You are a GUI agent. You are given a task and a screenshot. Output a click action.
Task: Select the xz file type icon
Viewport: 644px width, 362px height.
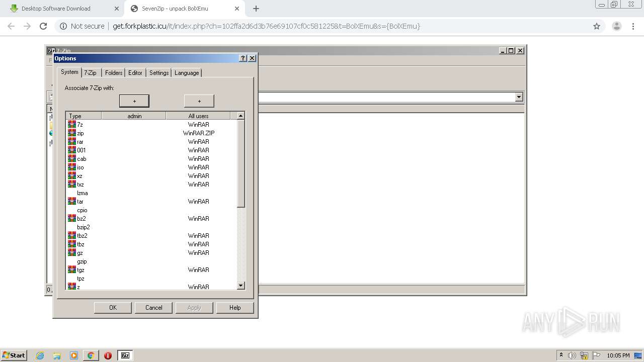(x=72, y=175)
